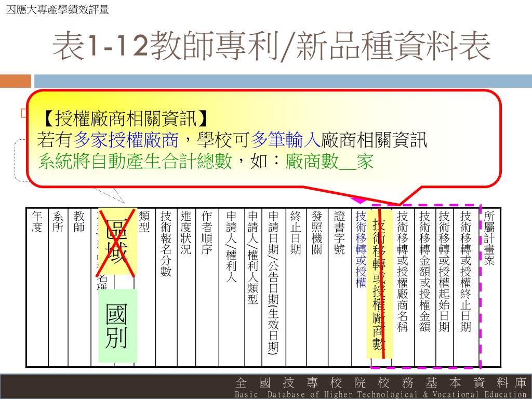Select the 申請日期/公告日期(生效日期) column

pyautogui.click(x=273, y=283)
